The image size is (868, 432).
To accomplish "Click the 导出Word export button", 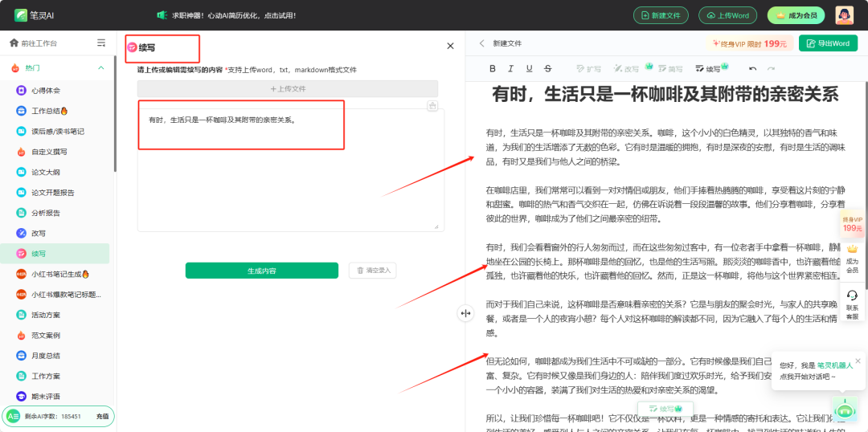I will [x=828, y=43].
